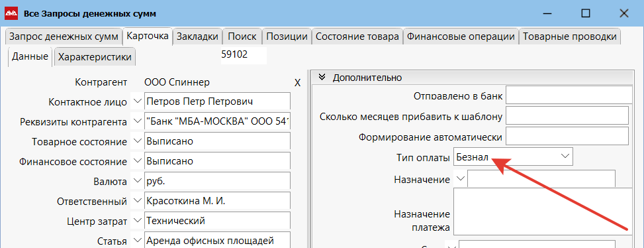
Task: Click the Дополнительно section header text
Action: click(x=367, y=78)
